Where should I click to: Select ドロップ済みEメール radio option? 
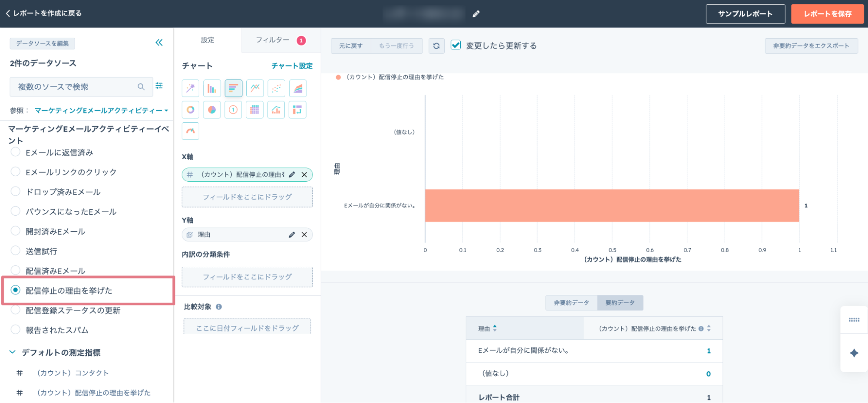click(16, 191)
